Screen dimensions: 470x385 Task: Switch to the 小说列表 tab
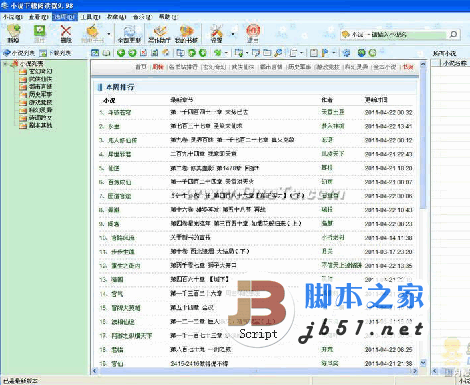[x=19, y=53]
